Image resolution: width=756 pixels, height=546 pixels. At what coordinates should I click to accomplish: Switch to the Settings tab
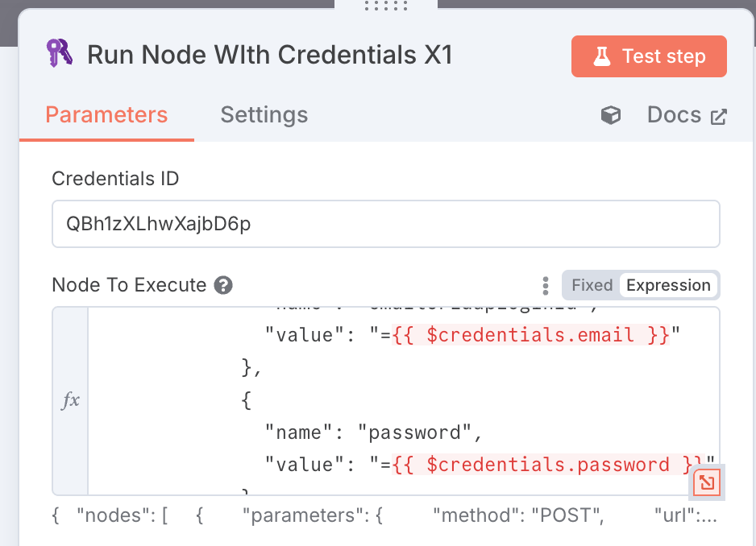point(264,115)
